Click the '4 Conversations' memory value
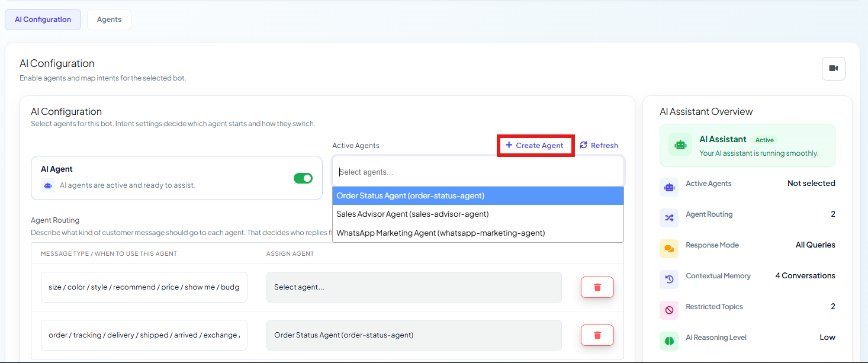The width and height of the screenshot is (868, 363). coord(805,276)
